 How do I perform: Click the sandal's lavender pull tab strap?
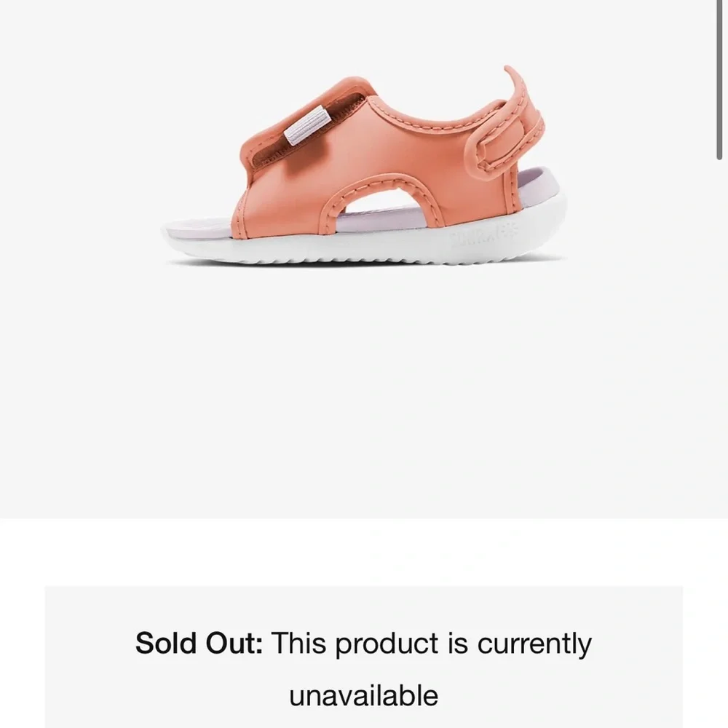[x=307, y=125]
